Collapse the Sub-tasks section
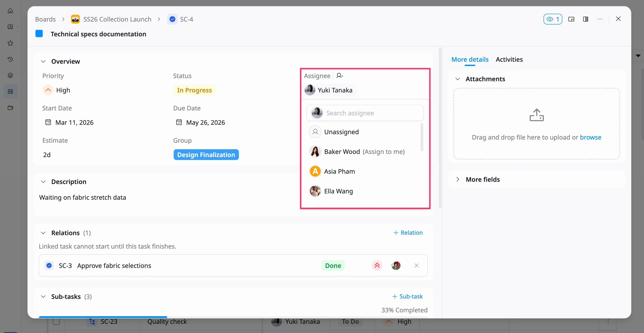This screenshot has width=644, height=333. [x=43, y=296]
